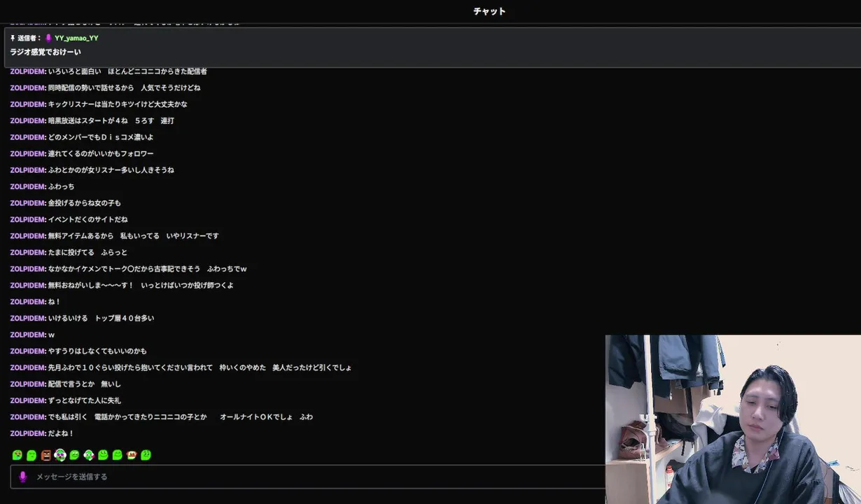861x504 pixels.
Task: Click message いけるいける トップ層４０台多い
Action: pos(101,318)
